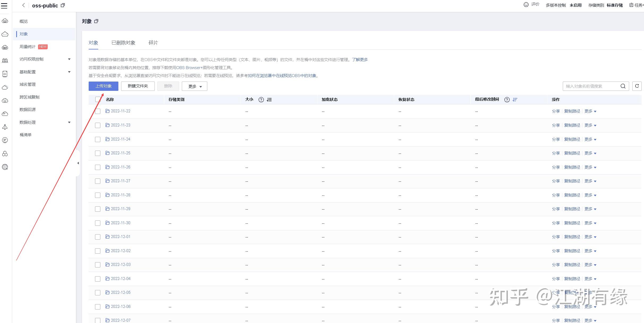This screenshot has height=323, width=644.
Task: Toggle the select-all checkbox in header
Action: (98, 100)
